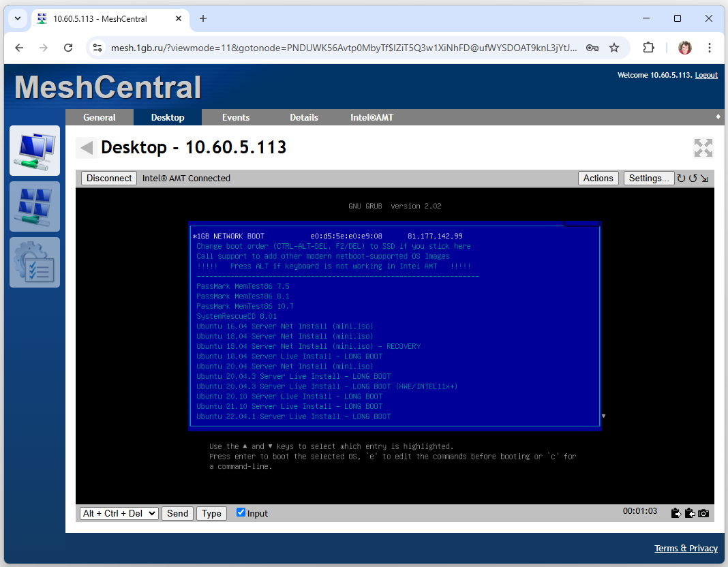Click the Logout link

(706, 75)
